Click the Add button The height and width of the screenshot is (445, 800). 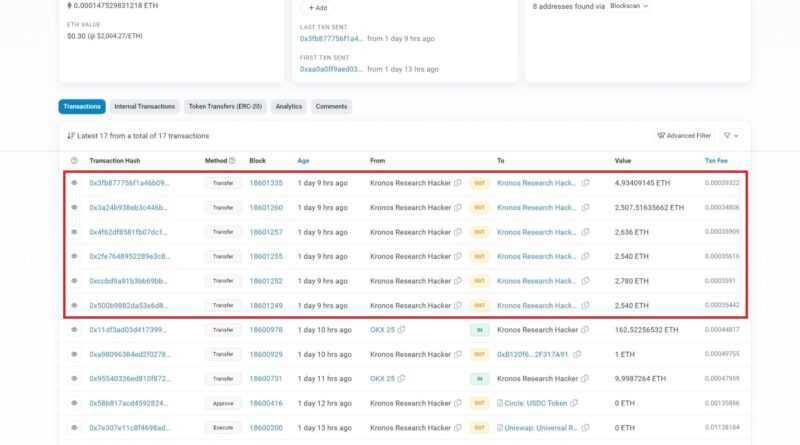(318, 7)
